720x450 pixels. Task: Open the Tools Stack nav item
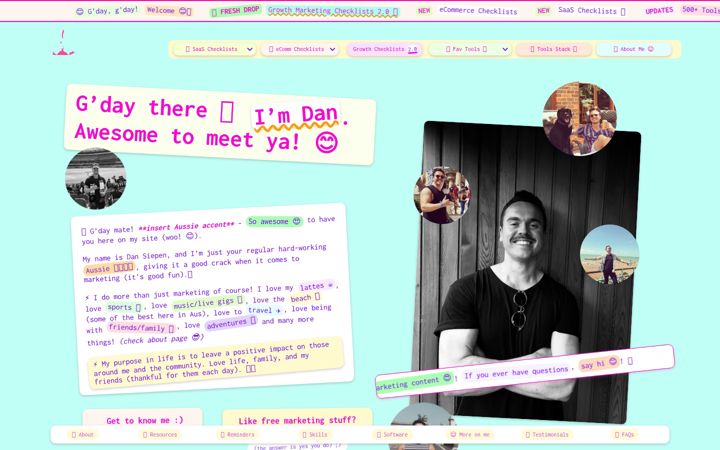coord(553,49)
